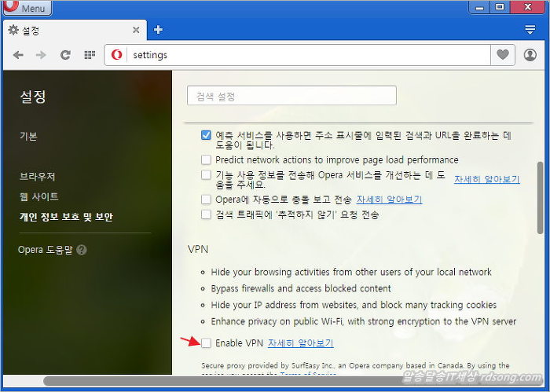Close the 설정 tab
Image resolution: width=550 pixels, height=392 pixels.
[x=136, y=30]
